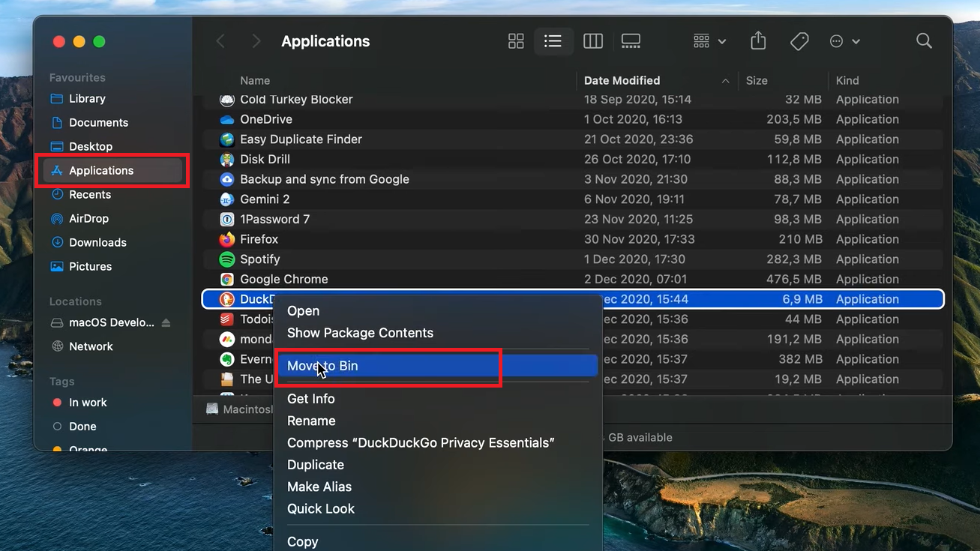The image size is (980, 551).
Task: Select the 1Password 7 app icon
Action: point(227,219)
